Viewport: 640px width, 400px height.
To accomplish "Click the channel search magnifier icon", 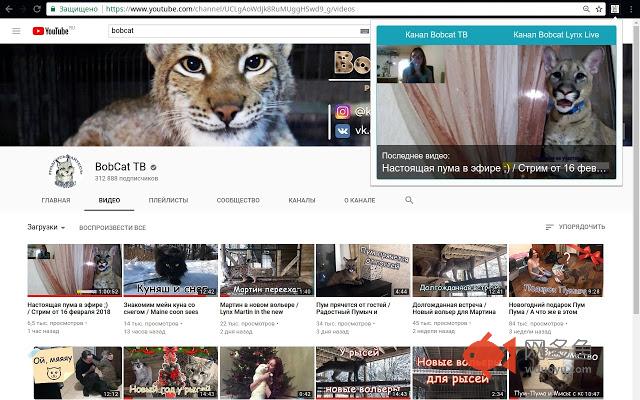I will [409, 200].
